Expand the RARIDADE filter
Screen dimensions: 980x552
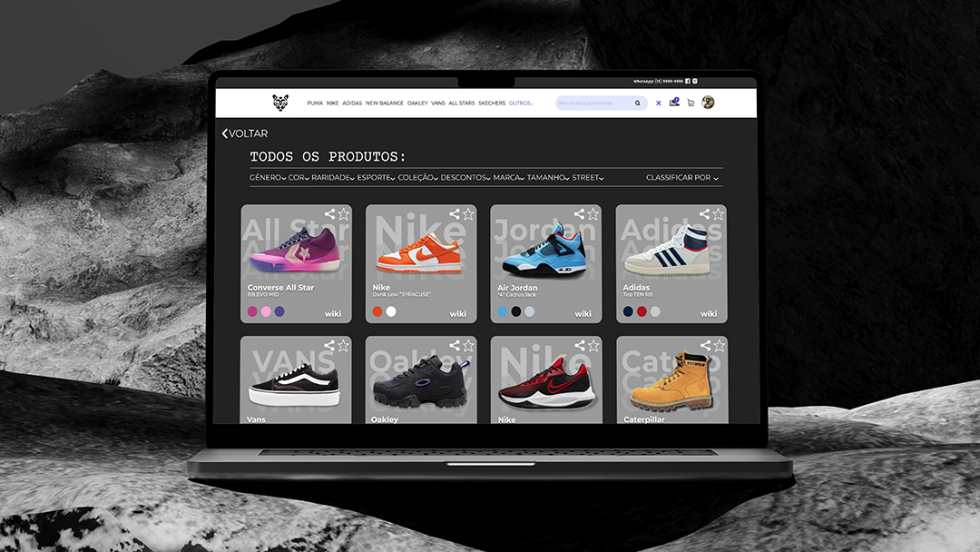tap(333, 178)
